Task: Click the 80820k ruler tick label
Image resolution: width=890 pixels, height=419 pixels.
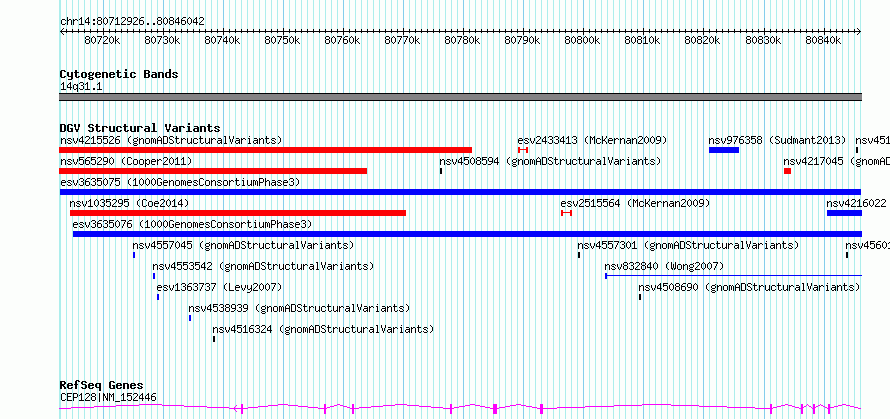Action: click(x=703, y=40)
